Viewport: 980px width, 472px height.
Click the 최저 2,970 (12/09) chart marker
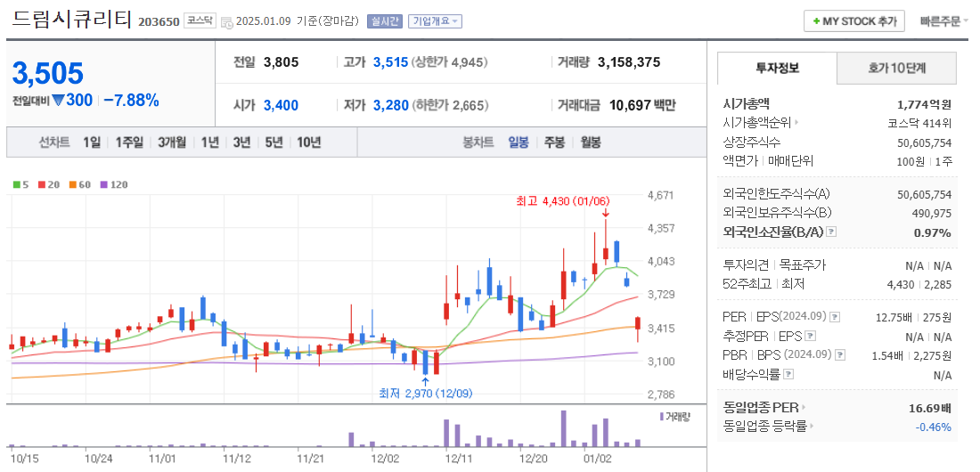pyautogui.click(x=426, y=394)
